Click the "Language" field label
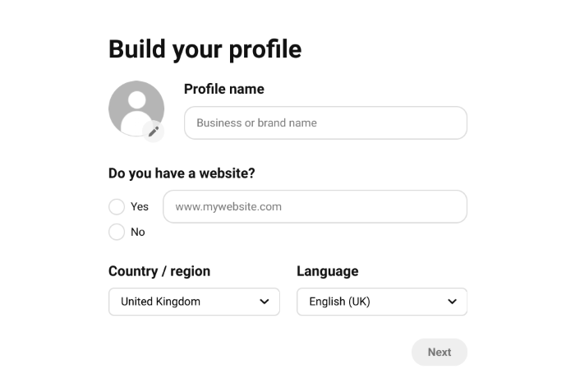Image resolution: width=575 pixels, height=392 pixels. (x=328, y=271)
